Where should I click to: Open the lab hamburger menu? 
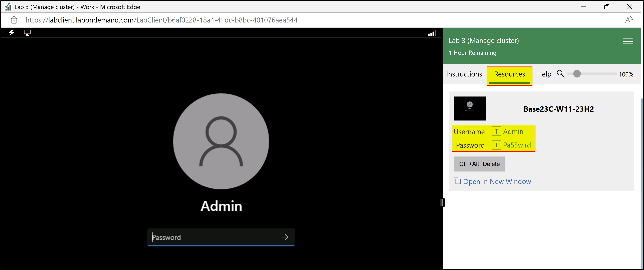point(628,41)
